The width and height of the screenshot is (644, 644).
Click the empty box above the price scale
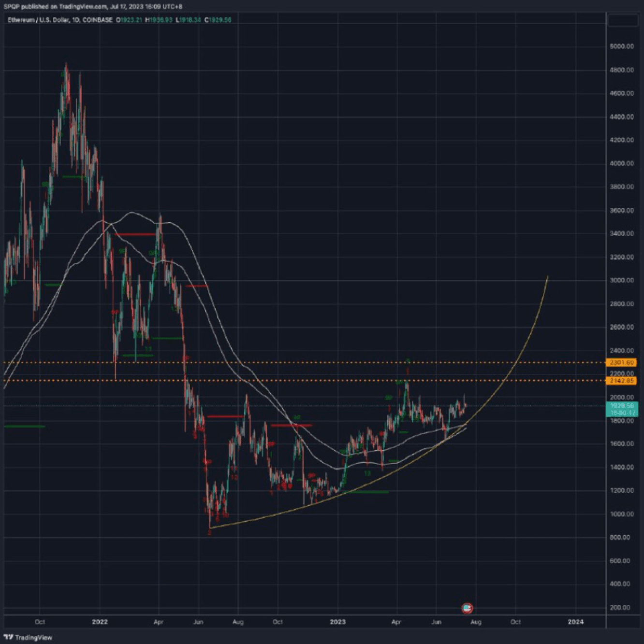coord(622,20)
